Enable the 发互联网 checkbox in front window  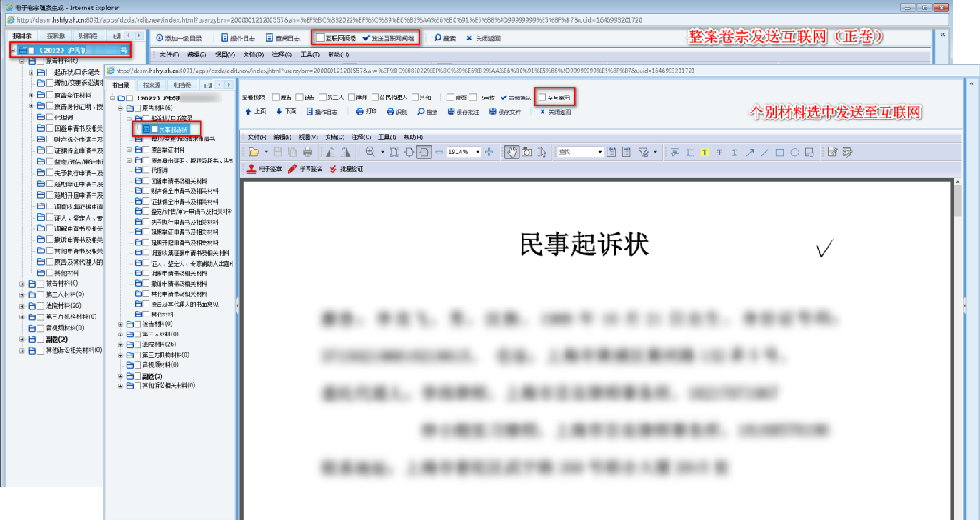tap(543, 98)
